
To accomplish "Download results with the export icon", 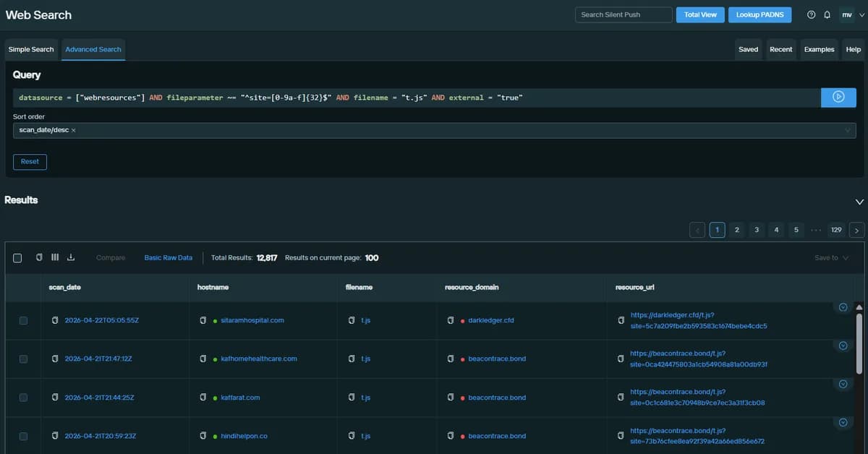I will tap(71, 257).
